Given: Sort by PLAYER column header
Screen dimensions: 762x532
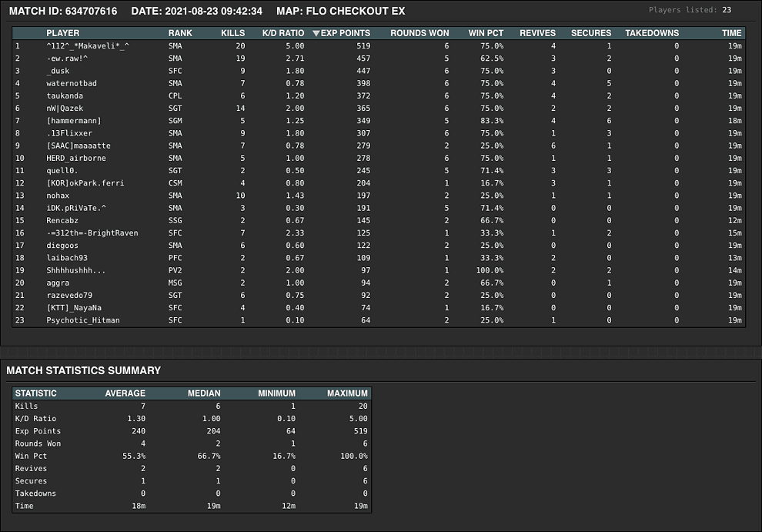Looking at the screenshot, I should click(62, 33).
